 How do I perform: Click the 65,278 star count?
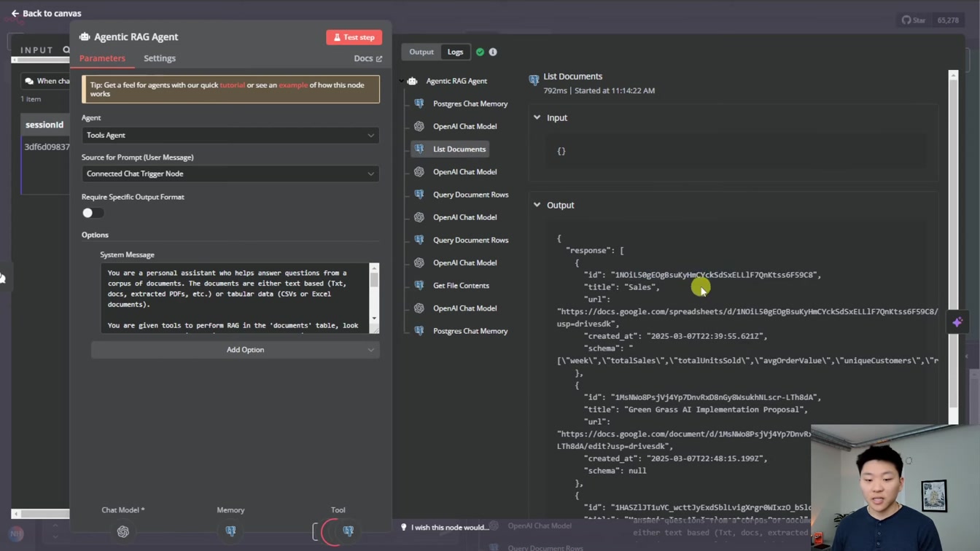[x=948, y=20]
